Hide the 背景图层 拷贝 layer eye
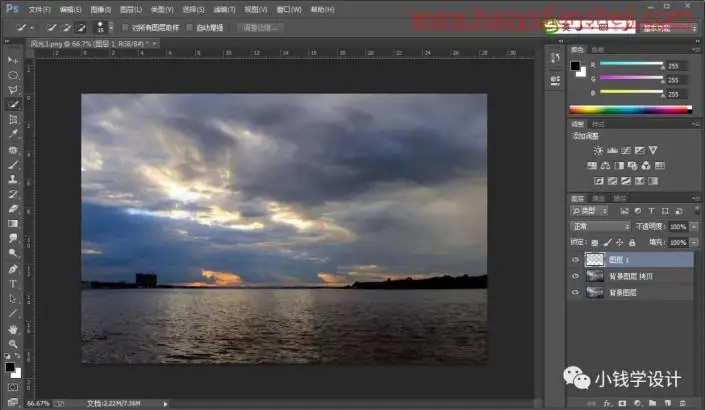 tap(575, 276)
